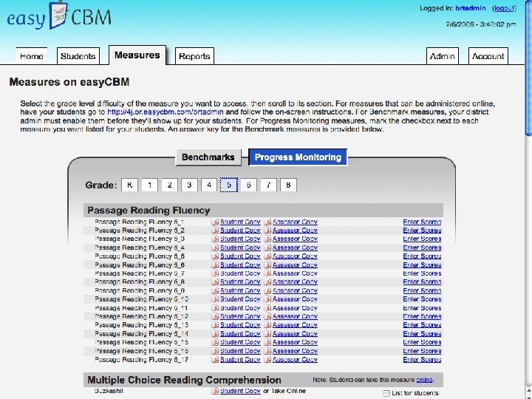532x399 pixels.
Task: Open Student Copy link for Buzkashi!
Action: pos(240,391)
